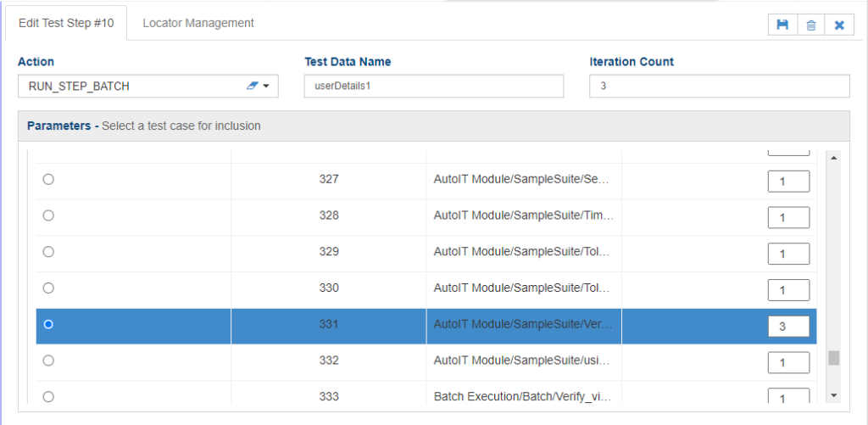The height and width of the screenshot is (425, 868).
Task: Click the Iteration Count input field
Action: pos(719,87)
